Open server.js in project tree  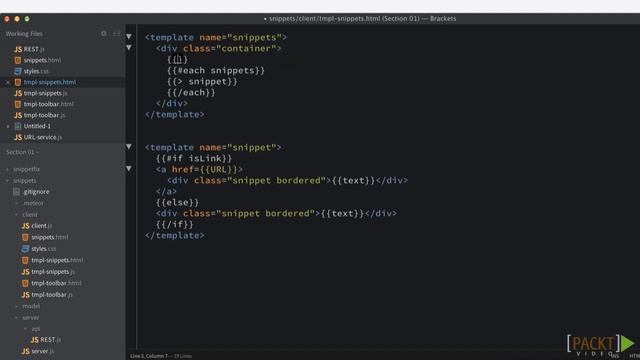[x=42, y=351]
